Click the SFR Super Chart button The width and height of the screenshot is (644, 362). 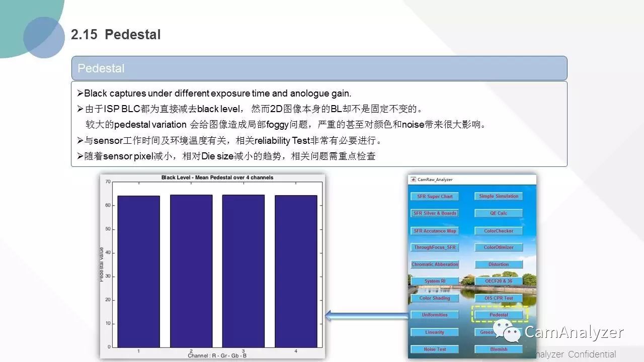point(435,197)
